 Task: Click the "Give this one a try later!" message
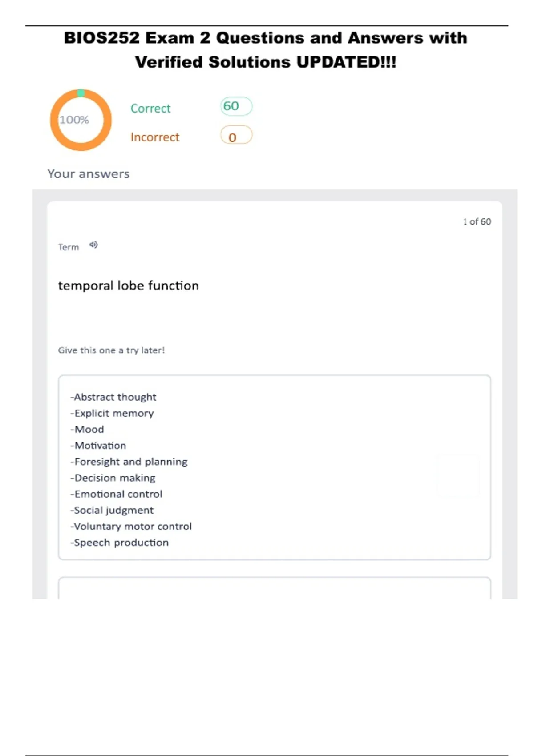111,350
